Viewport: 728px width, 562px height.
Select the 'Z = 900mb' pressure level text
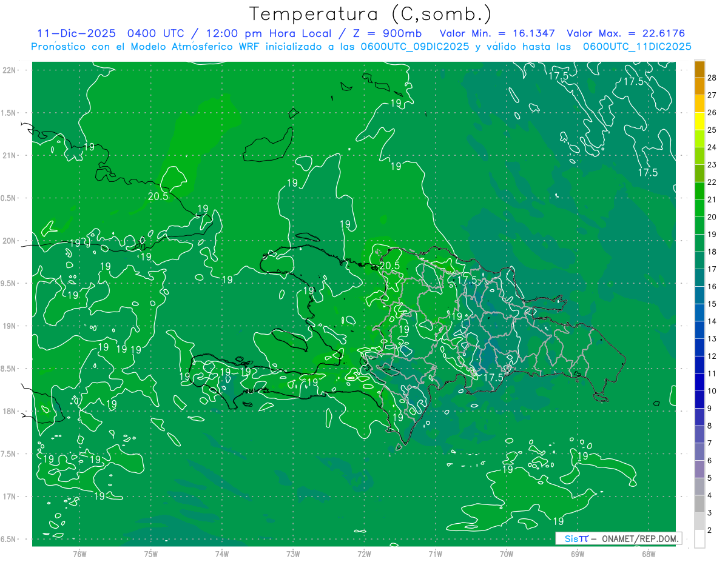click(x=386, y=33)
